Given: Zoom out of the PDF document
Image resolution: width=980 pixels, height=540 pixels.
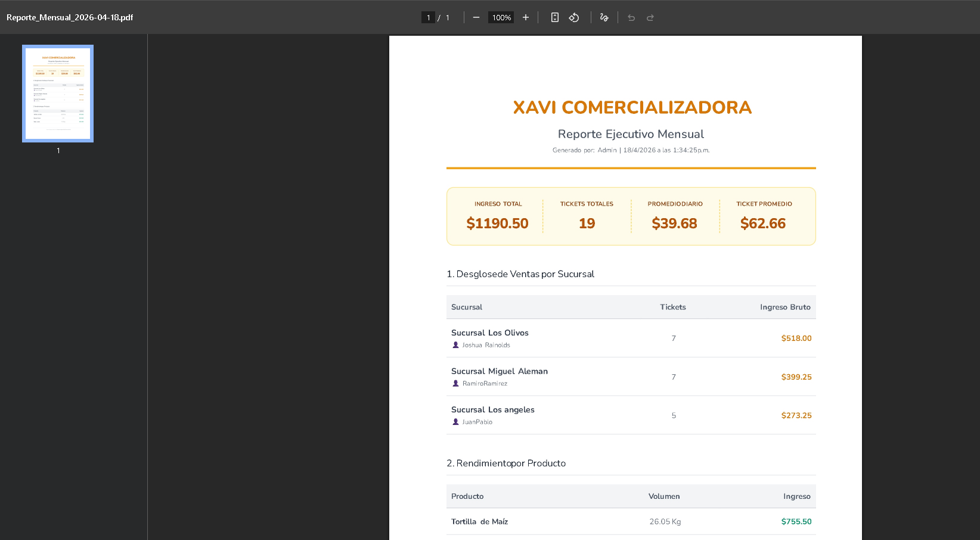Looking at the screenshot, I should coord(476,17).
